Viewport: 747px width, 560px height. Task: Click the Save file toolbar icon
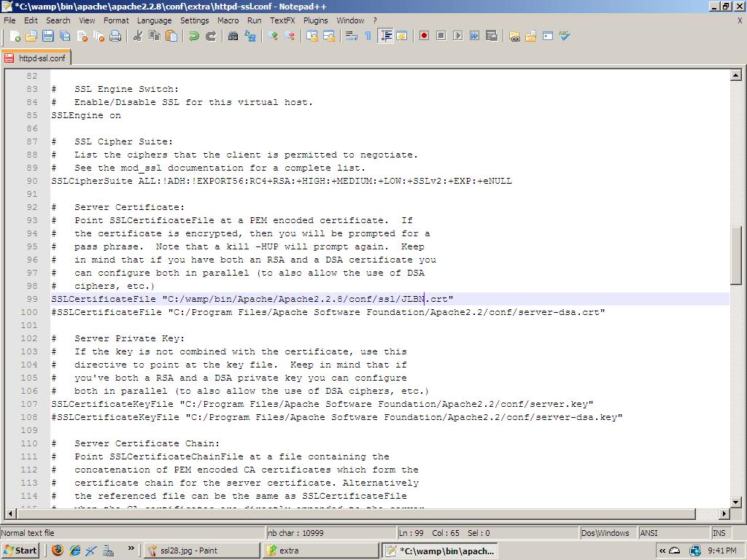pos(48,36)
